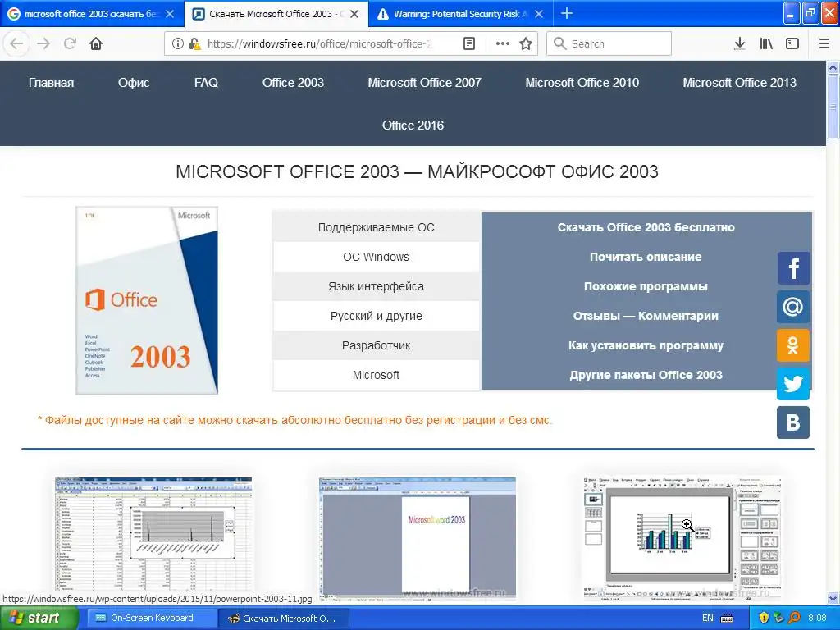Click scrollbar down arrow

point(833,598)
